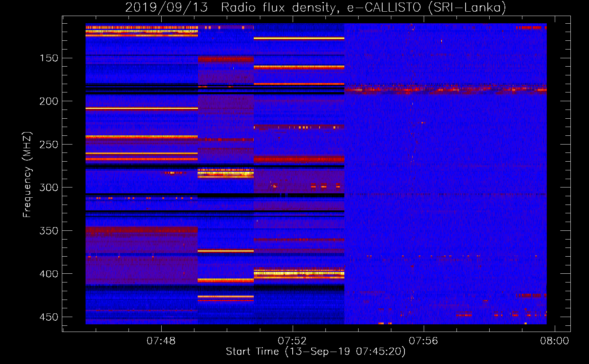This screenshot has height=364, width=589.
Task: Click the 150 frequency tick label
Action: [x=49, y=58]
